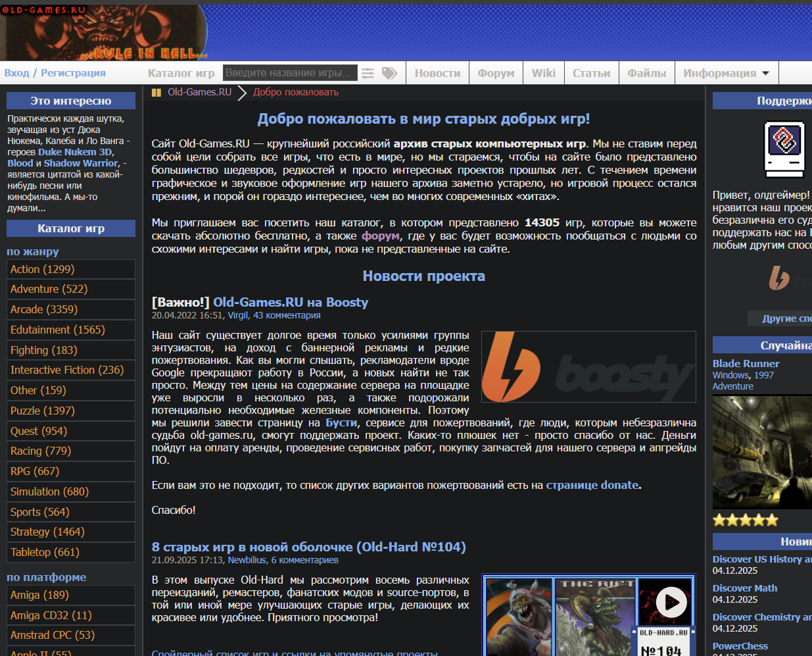Open the Статьи menu item
The image size is (812, 656).
coord(592,73)
